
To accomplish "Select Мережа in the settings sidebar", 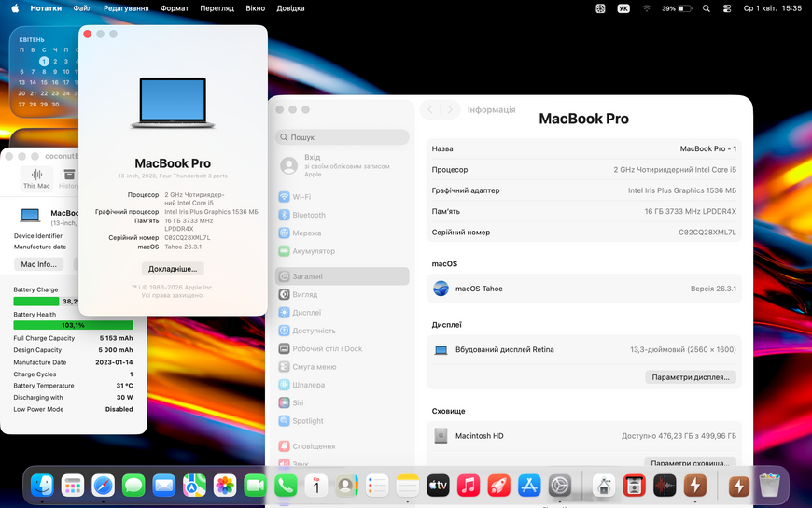I will point(342,233).
